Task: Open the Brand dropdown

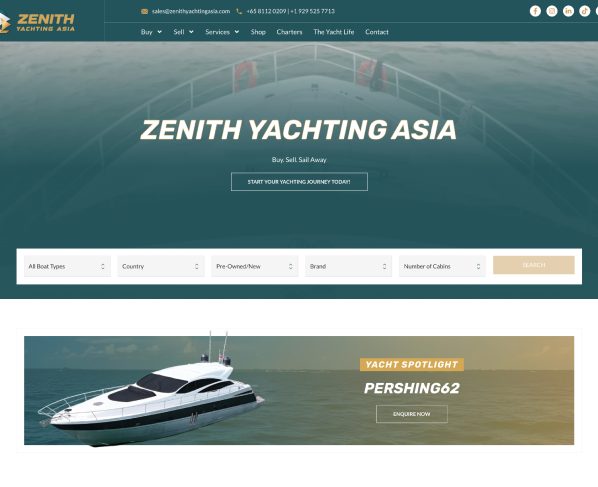Action: (x=349, y=266)
